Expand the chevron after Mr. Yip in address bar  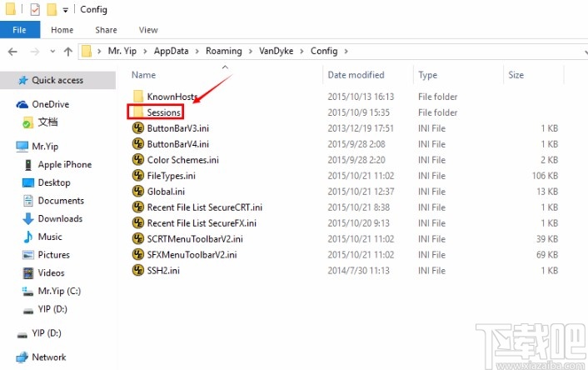[x=145, y=51]
